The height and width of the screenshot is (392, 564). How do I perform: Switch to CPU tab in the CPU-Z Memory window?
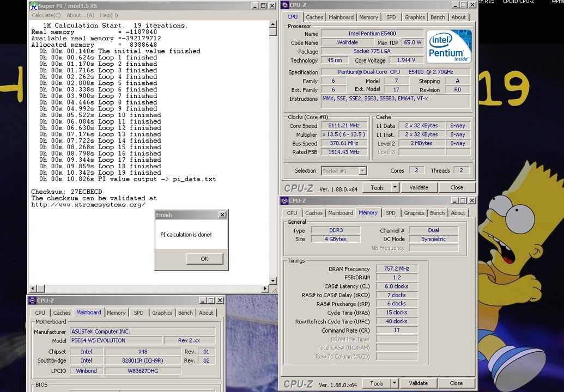pyautogui.click(x=292, y=213)
